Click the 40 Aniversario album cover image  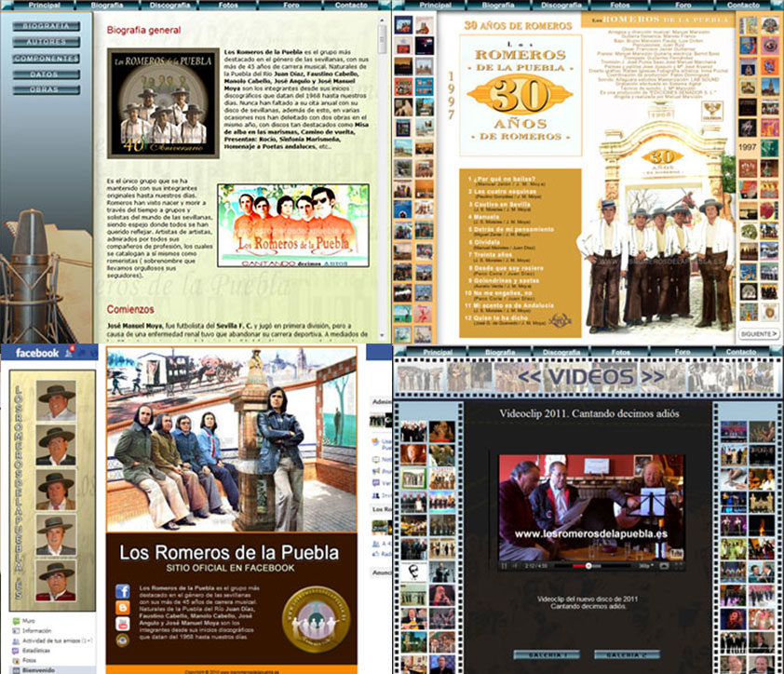[164, 103]
